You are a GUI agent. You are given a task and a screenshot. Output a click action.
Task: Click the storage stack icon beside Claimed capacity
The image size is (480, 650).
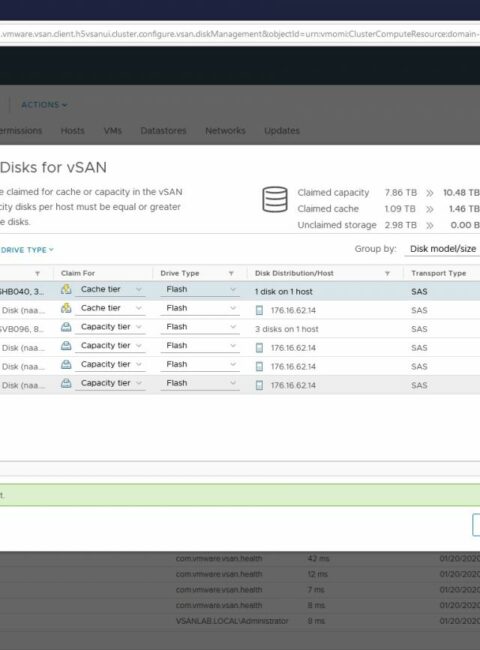point(275,199)
